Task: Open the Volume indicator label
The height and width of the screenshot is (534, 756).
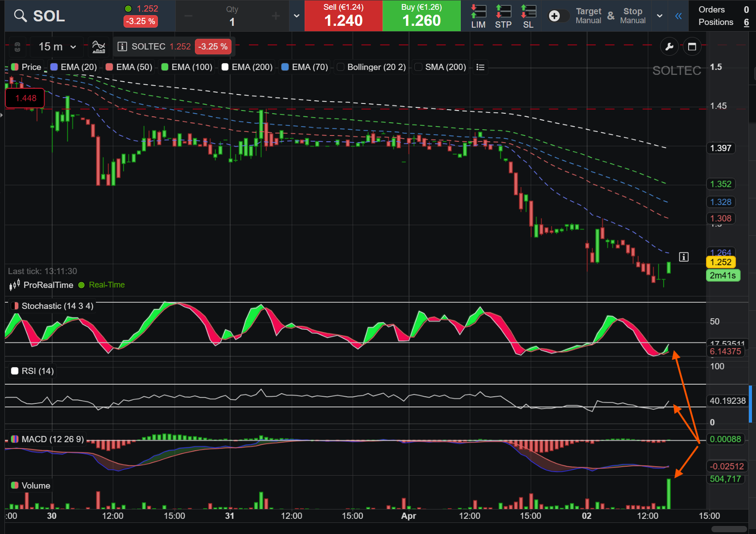Action: point(36,485)
